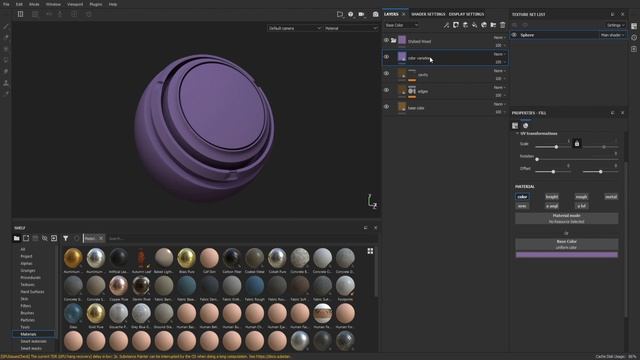Open the camera video settings icon above viewport
The height and width of the screenshot is (360, 640).
pyautogui.click(x=362, y=14)
